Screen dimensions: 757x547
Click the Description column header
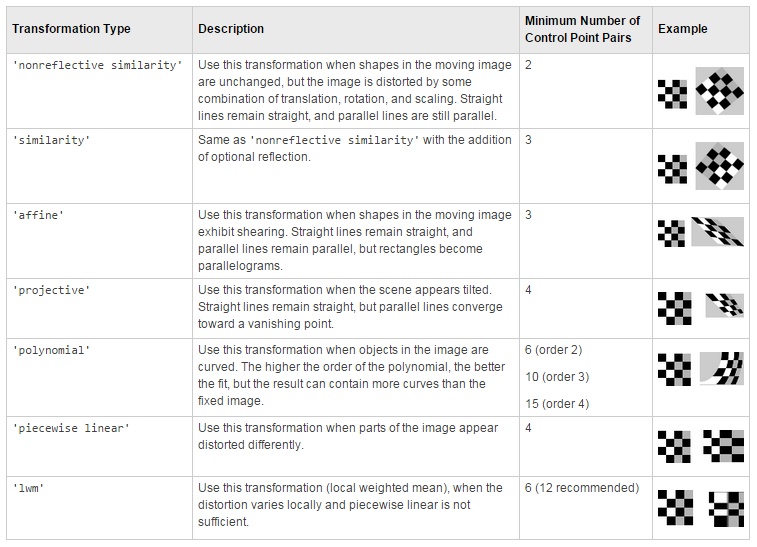pos(231,29)
